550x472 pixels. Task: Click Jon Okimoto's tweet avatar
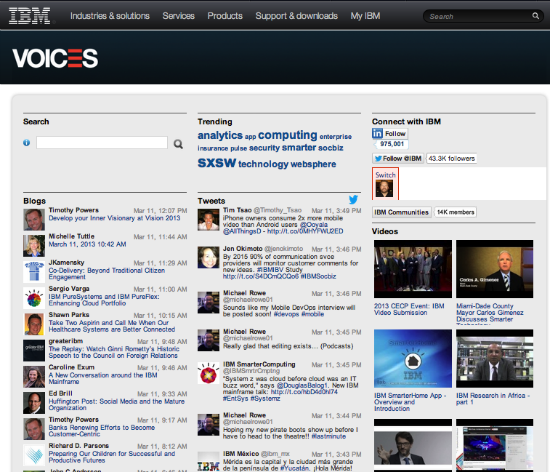tap(208, 257)
